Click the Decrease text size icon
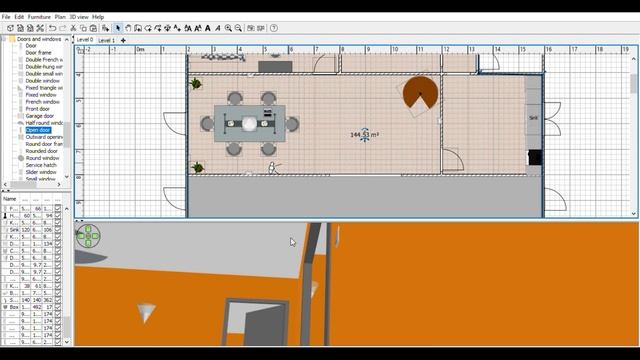The image size is (640, 360). pos(198,28)
